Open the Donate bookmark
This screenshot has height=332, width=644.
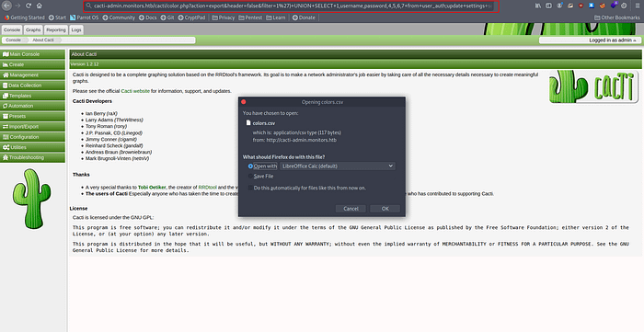point(304,17)
